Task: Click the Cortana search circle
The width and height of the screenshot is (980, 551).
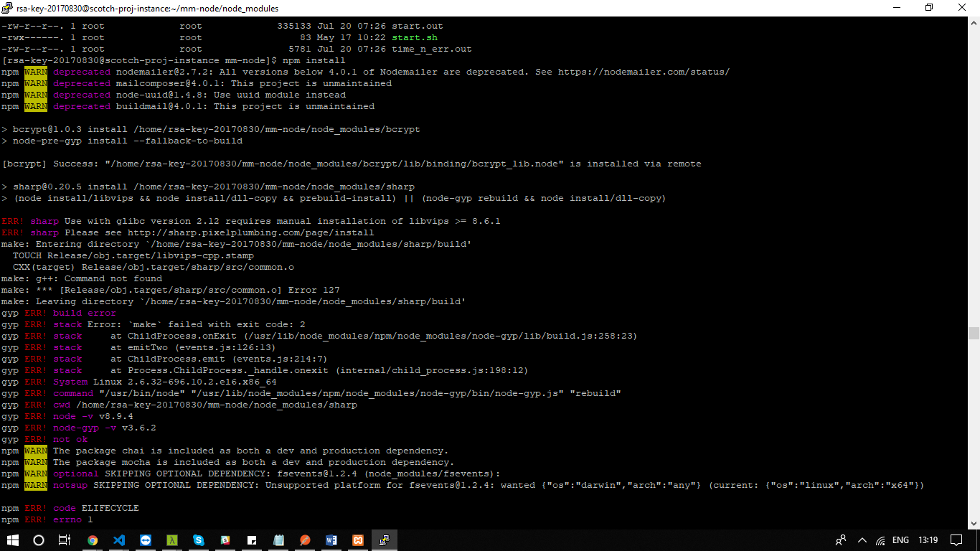Action: click(38, 540)
